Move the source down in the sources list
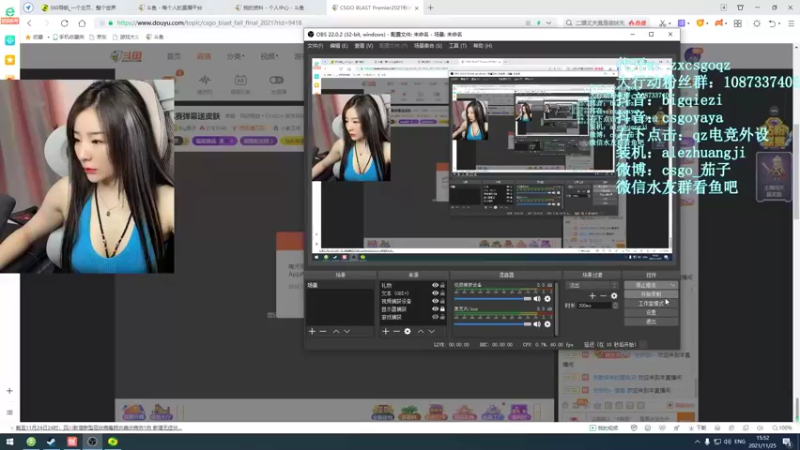800x450 pixels. [432, 332]
